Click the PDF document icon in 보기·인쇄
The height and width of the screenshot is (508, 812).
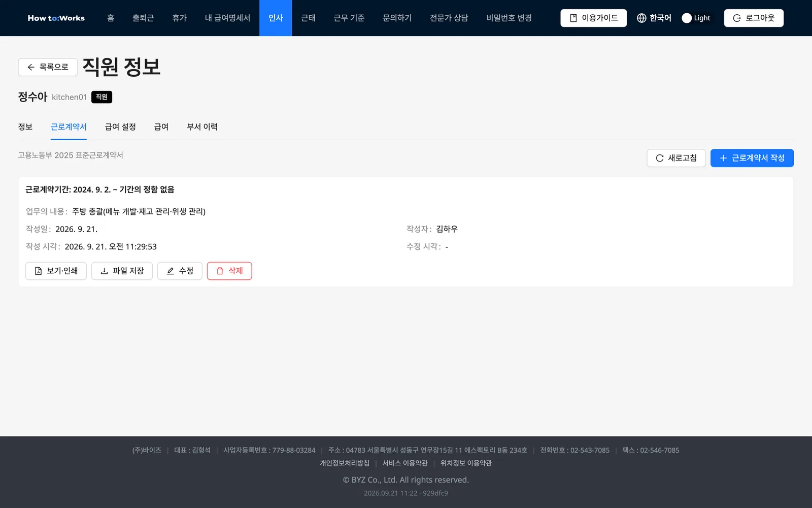coord(38,271)
